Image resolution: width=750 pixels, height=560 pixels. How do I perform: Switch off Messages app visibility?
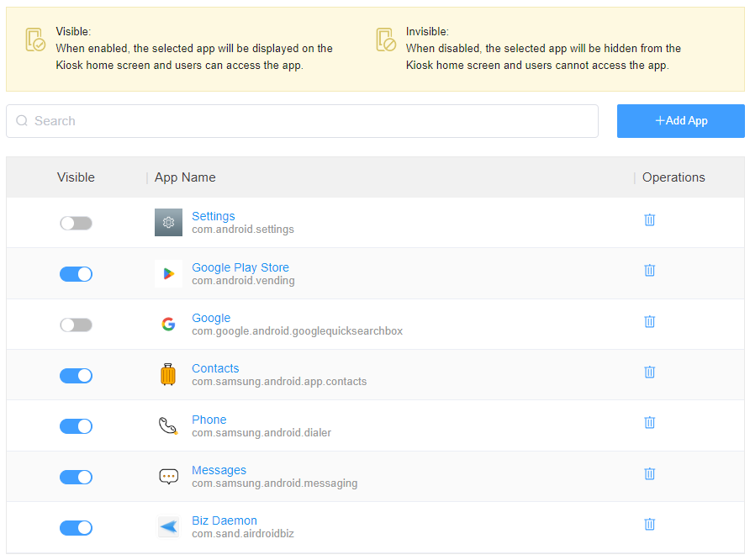pyautogui.click(x=76, y=477)
